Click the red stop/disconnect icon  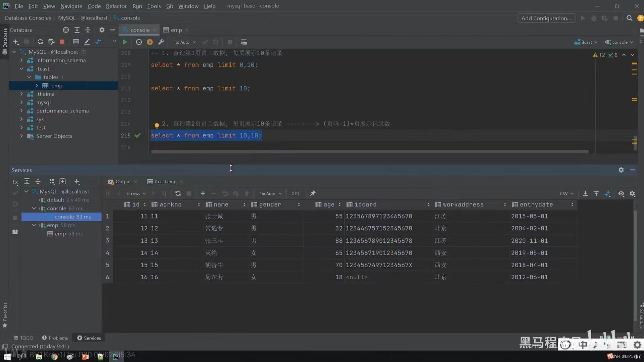pos(62,42)
